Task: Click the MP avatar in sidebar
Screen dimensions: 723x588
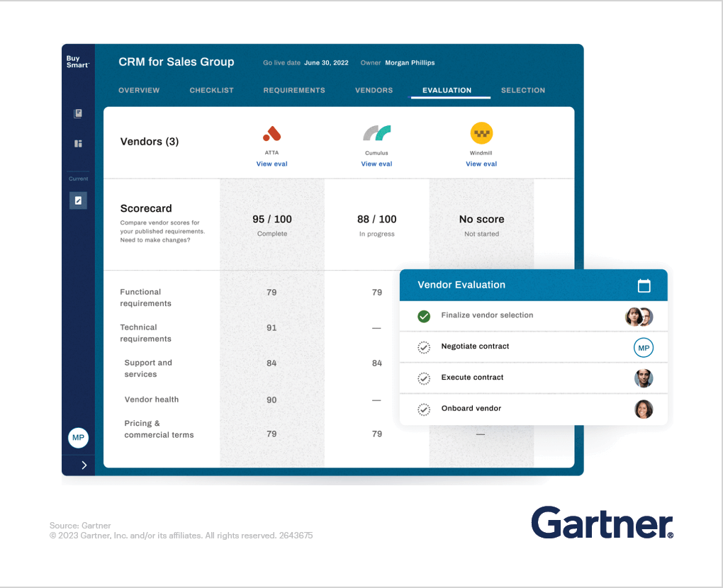Action: pos(79,437)
